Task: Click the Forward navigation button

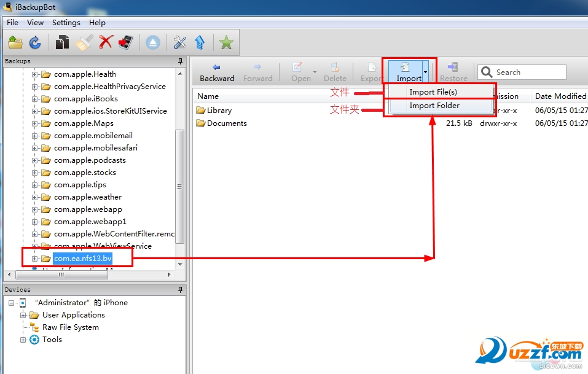Action: (257, 72)
